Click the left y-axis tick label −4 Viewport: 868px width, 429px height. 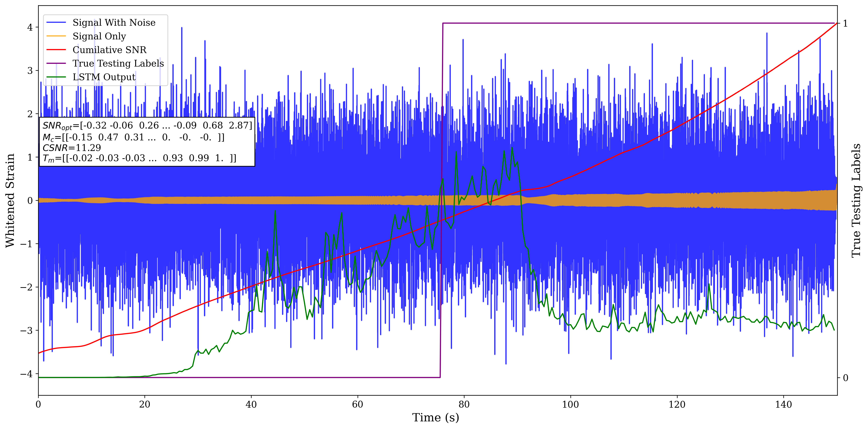(x=27, y=374)
